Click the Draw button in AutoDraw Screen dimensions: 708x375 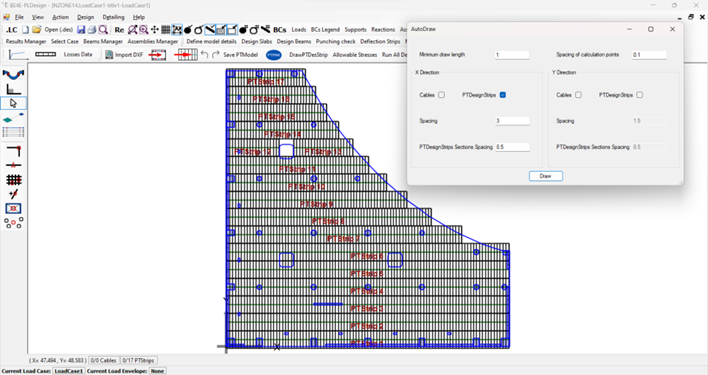click(x=545, y=176)
